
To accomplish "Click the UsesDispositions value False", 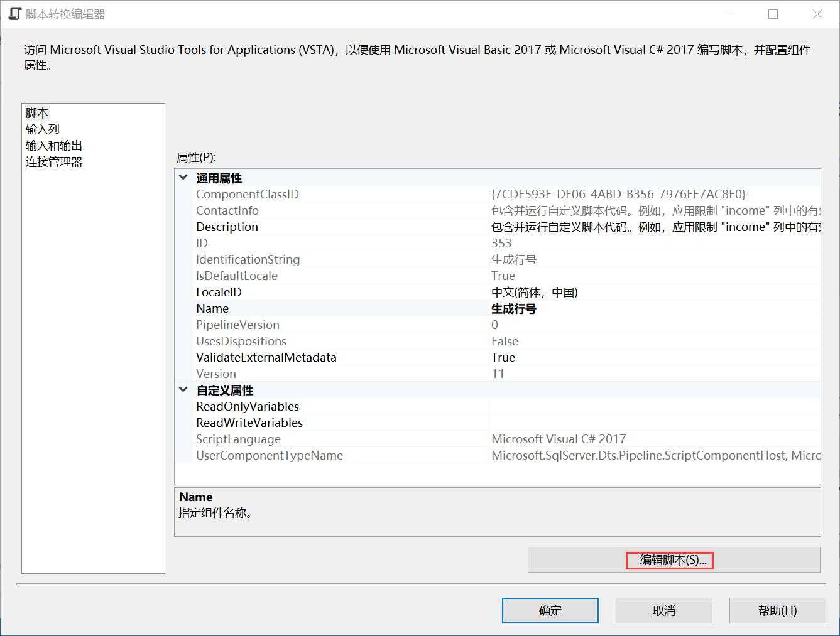I will 505,341.
